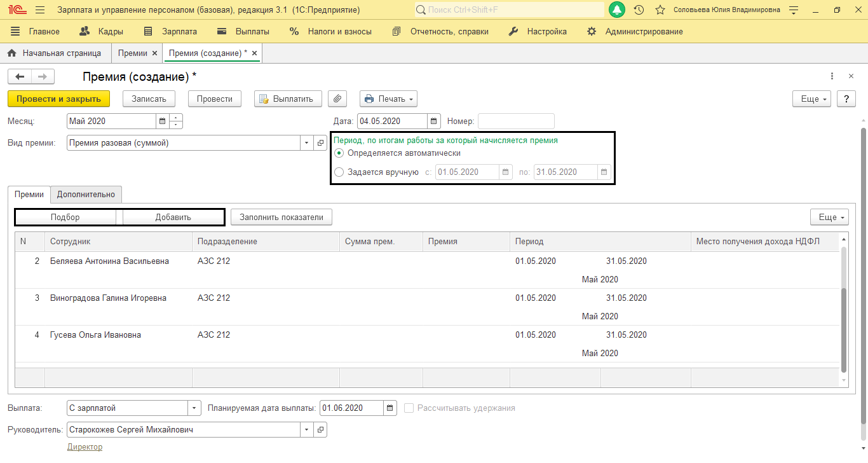Click the Администрирование gear icon
This screenshot has width=868, height=463.
[x=592, y=31]
